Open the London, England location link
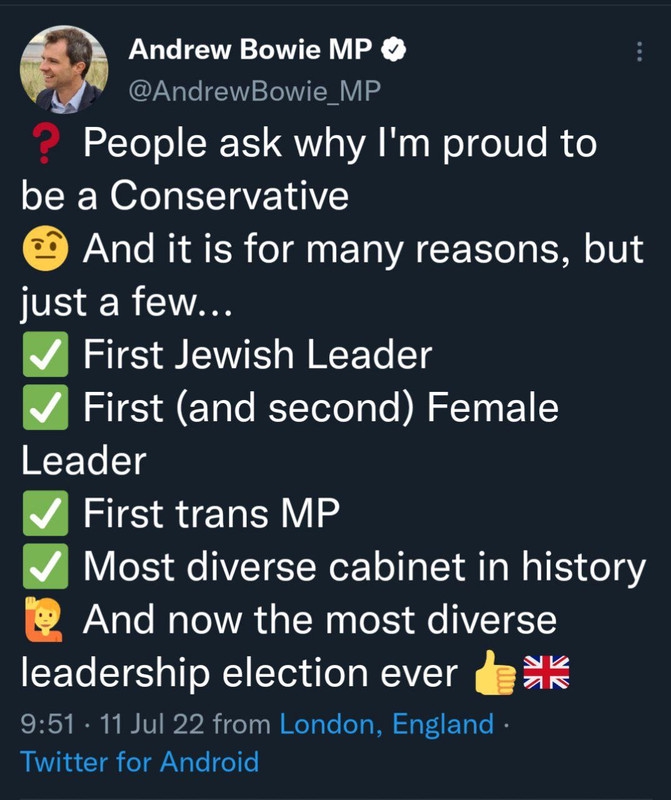 [x=387, y=724]
